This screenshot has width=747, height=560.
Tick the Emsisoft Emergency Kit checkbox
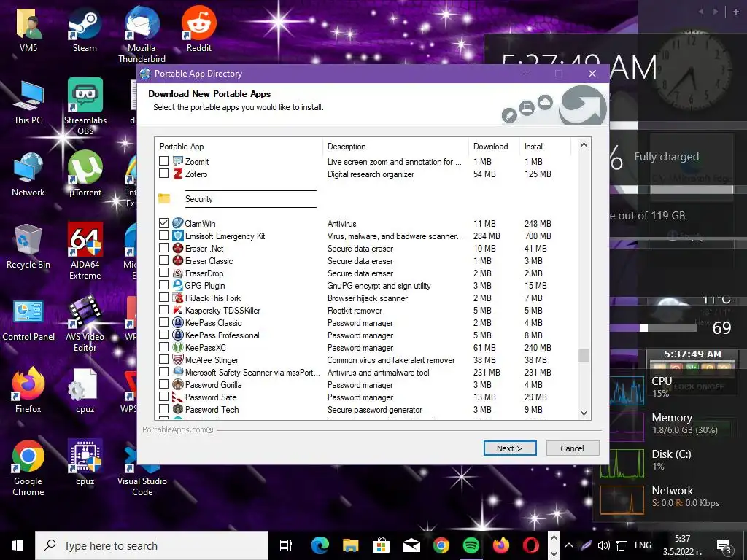(164, 236)
